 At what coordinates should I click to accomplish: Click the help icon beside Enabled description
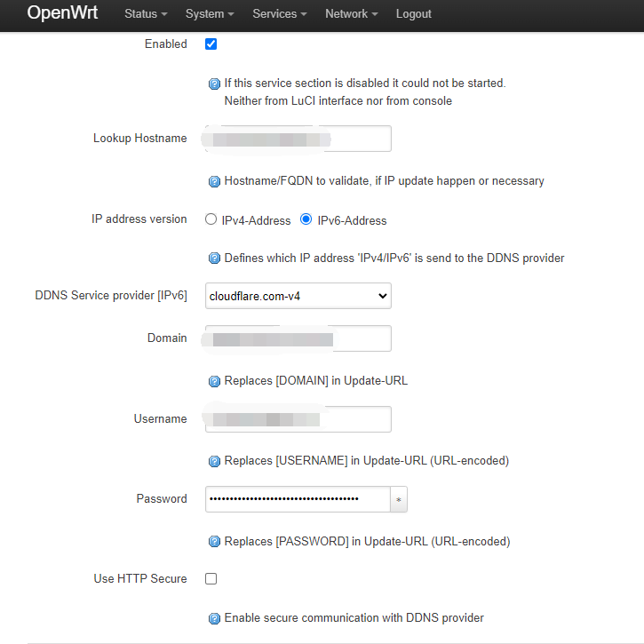pyautogui.click(x=214, y=83)
